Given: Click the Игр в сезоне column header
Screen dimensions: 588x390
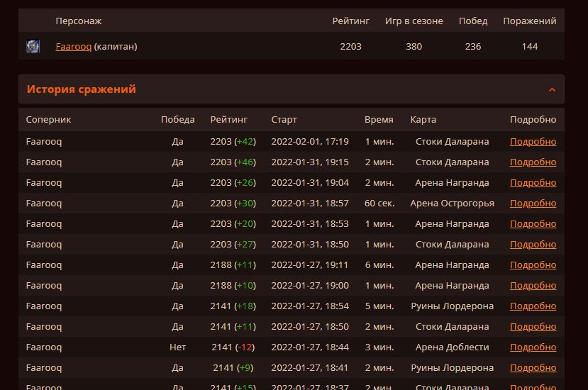Looking at the screenshot, I should [x=414, y=21].
